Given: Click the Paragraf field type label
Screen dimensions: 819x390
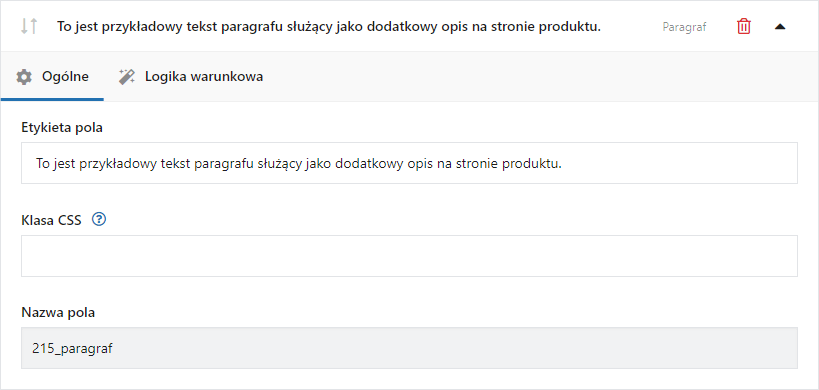Looking at the screenshot, I should coord(684,27).
